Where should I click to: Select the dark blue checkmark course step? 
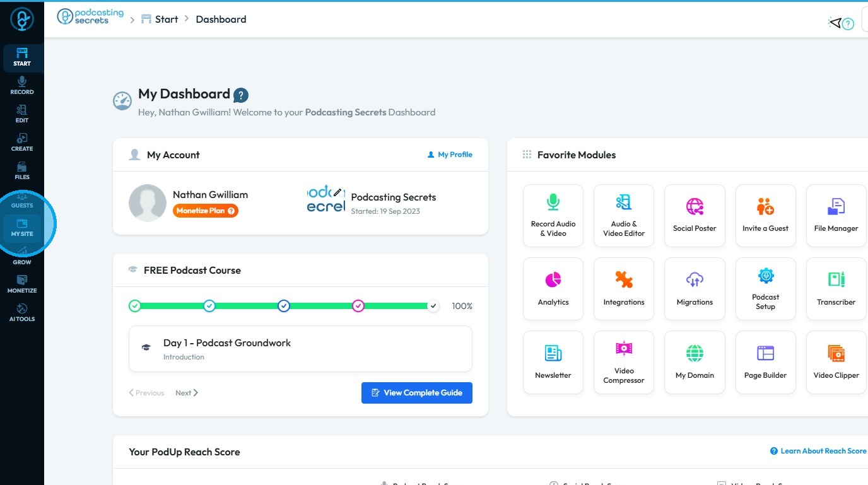pos(284,306)
